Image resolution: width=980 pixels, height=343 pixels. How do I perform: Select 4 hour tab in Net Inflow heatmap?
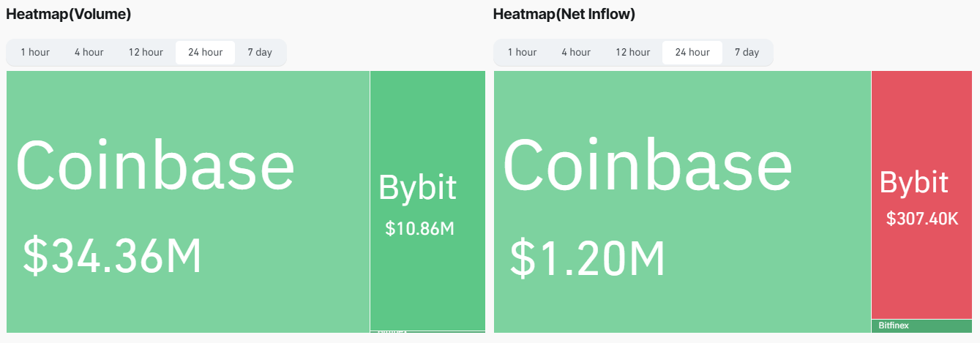pos(576,52)
